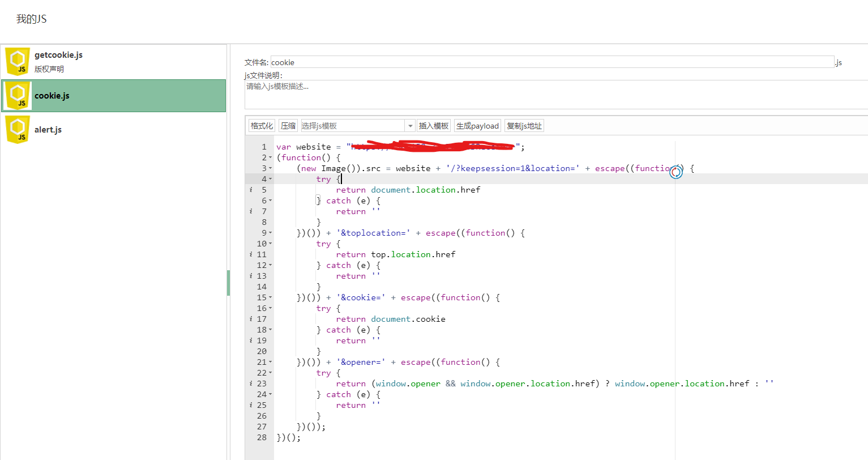Open the 选择js模板 combo box

coord(357,126)
